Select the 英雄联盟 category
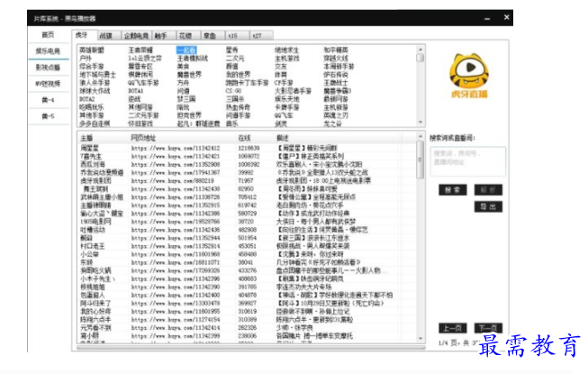Screen dimensions: 588x374 tap(92, 50)
